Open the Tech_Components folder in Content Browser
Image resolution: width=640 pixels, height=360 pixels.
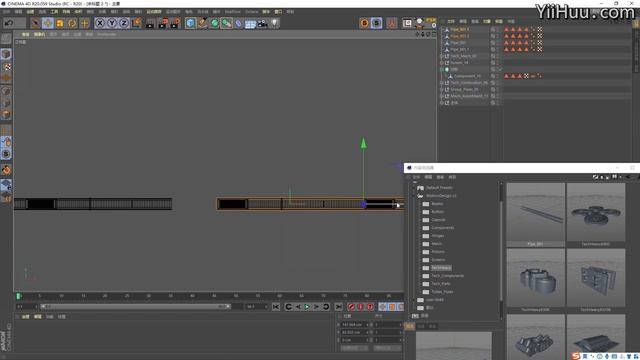(447, 276)
